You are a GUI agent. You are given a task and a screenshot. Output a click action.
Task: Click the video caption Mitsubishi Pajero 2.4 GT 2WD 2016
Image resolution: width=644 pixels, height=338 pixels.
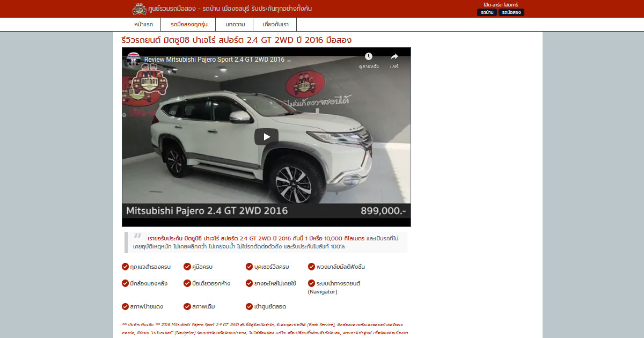207,211
